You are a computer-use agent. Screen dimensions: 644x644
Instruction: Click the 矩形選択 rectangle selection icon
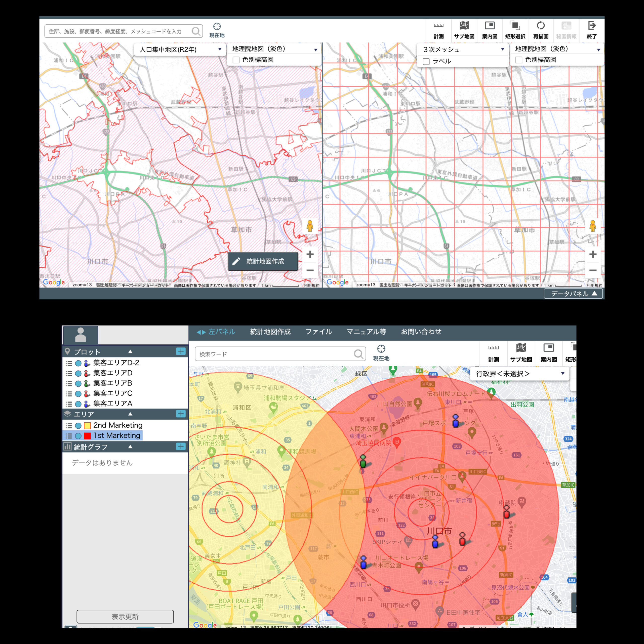[515, 26]
